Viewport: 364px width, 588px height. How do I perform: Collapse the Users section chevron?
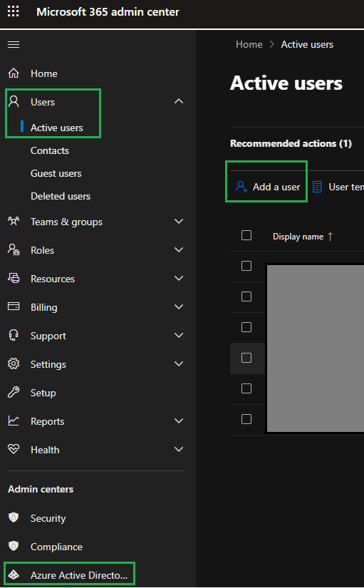click(x=179, y=101)
